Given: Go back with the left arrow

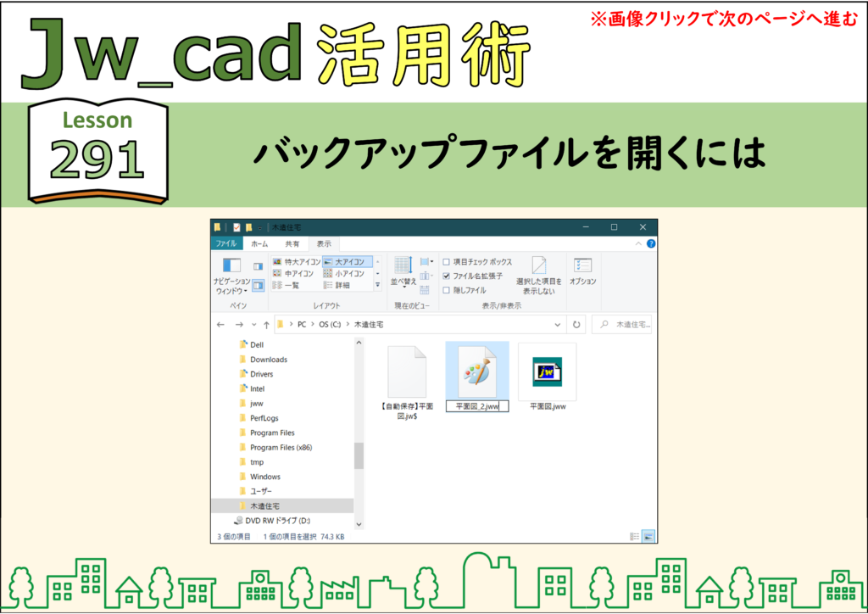Looking at the screenshot, I should 221,325.
